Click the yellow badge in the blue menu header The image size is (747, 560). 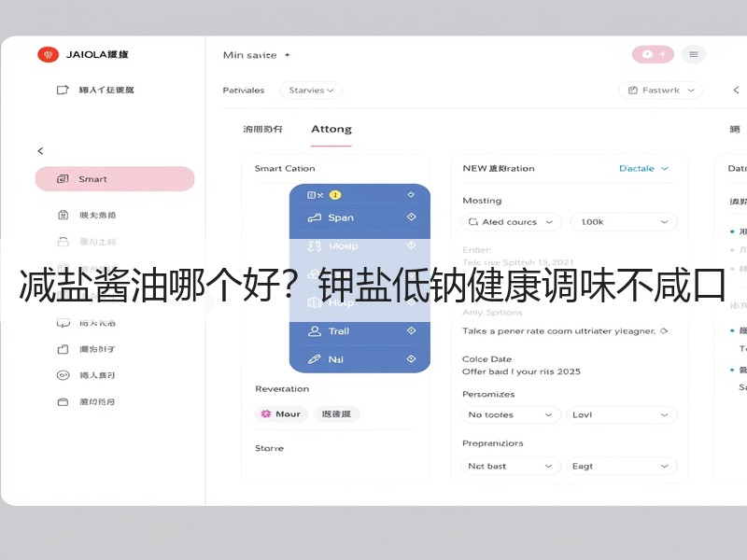(335, 195)
